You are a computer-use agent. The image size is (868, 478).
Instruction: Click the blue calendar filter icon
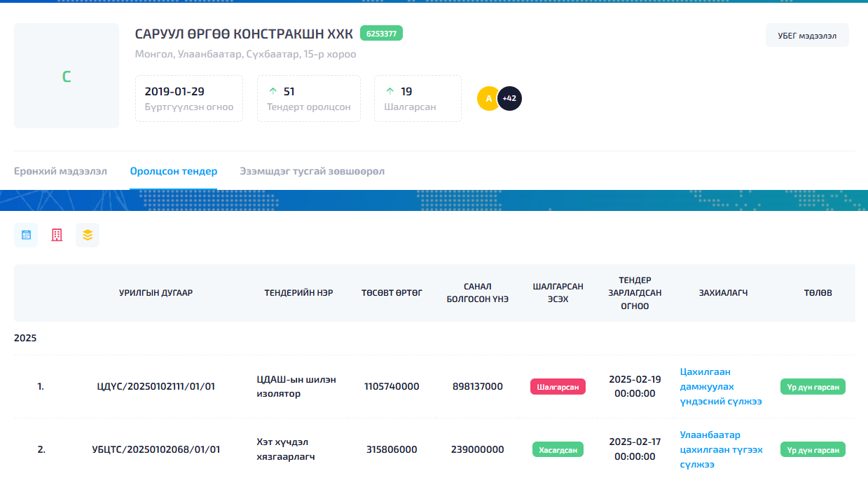[x=26, y=235]
